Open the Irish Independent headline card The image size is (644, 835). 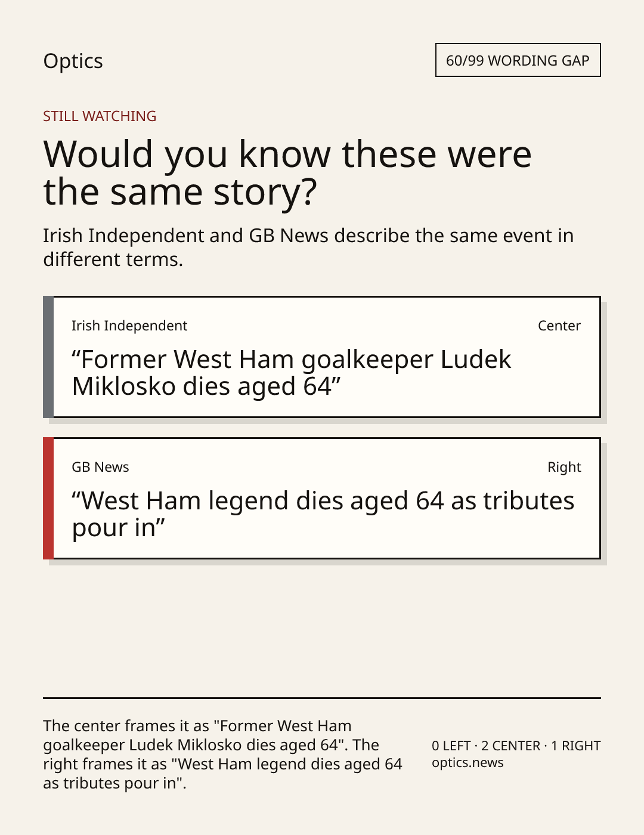[x=322, y=357]
